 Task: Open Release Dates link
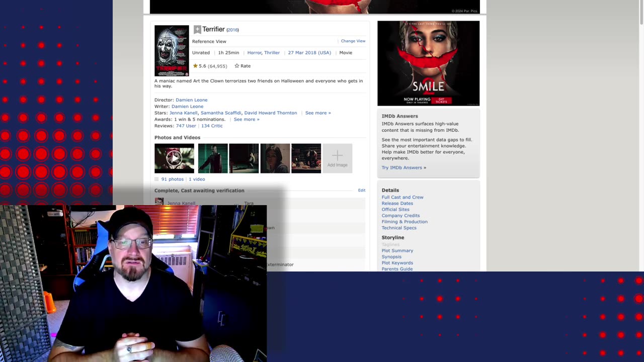pyautogui.click(x=397, y=204)
